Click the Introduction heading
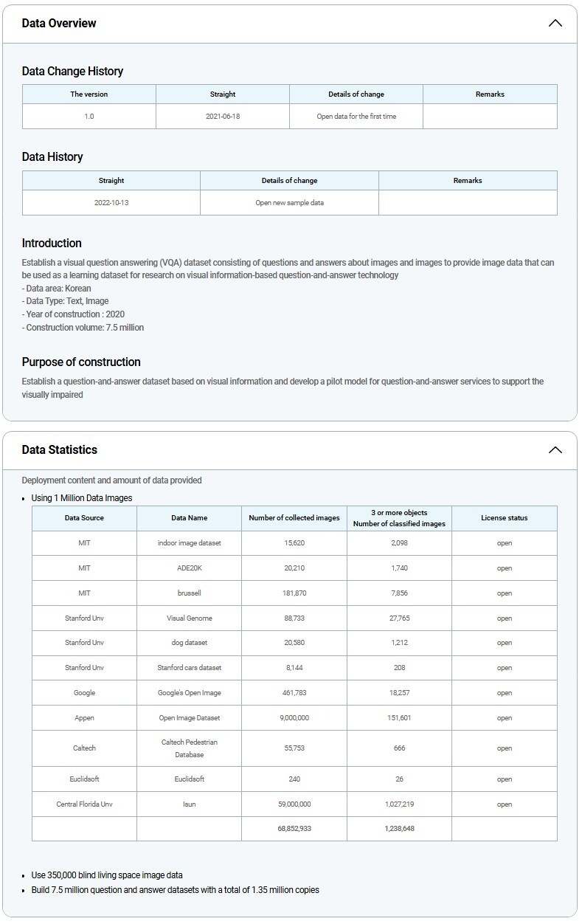 [52, 244]
